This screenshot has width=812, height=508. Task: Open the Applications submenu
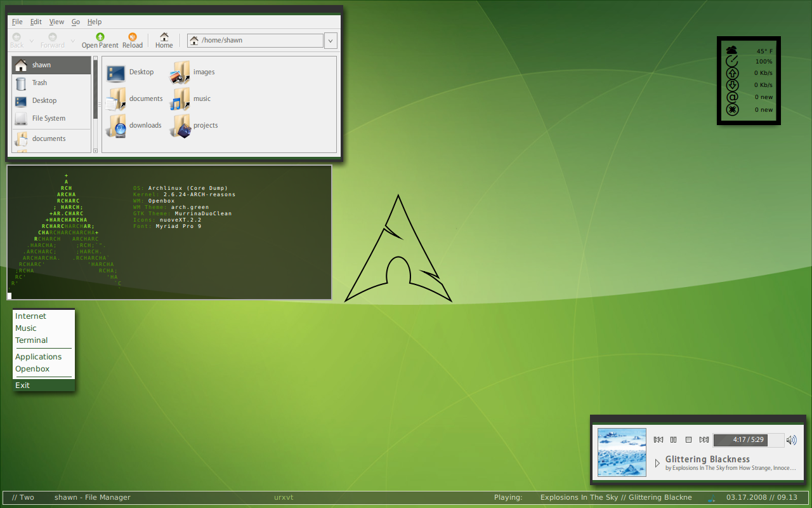[44, 357]
